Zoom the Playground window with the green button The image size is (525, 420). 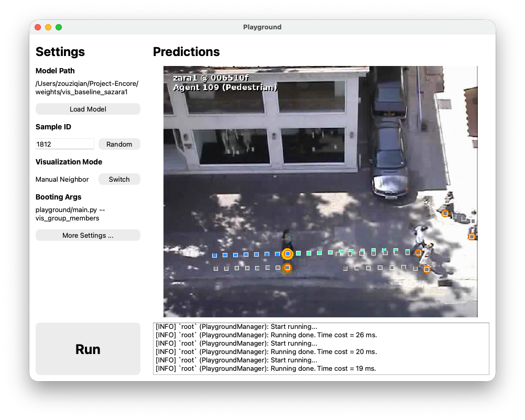59,27
